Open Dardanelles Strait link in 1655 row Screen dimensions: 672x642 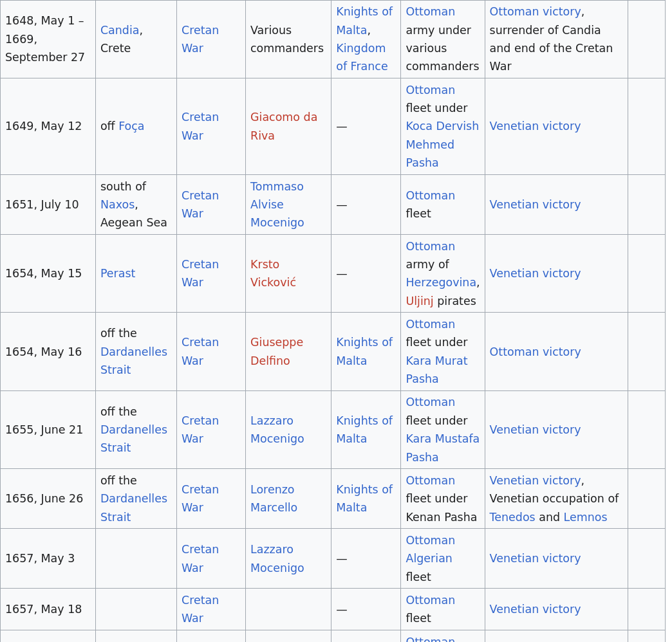click(x=134, y=439)
